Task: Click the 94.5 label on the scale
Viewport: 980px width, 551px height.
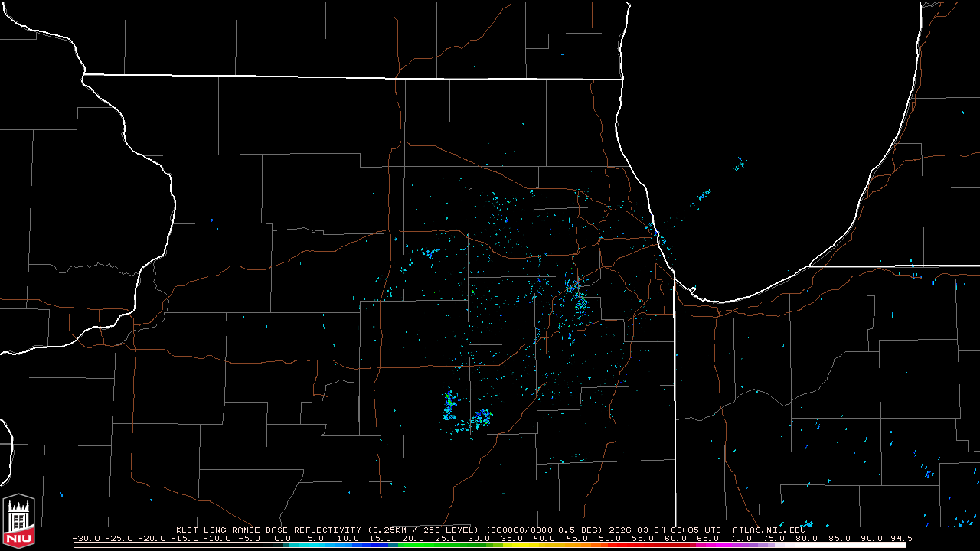Action: coord(900,538)
